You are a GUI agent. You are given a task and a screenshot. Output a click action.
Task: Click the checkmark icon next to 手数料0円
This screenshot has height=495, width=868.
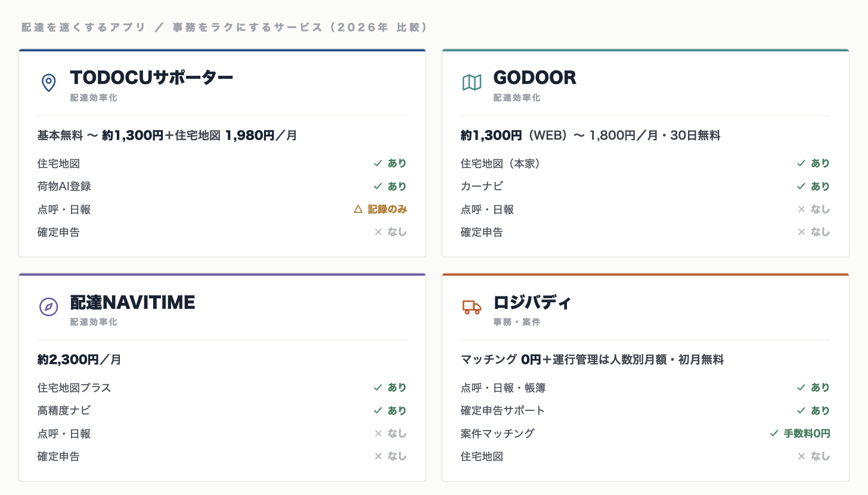click(x=774, y=434)
